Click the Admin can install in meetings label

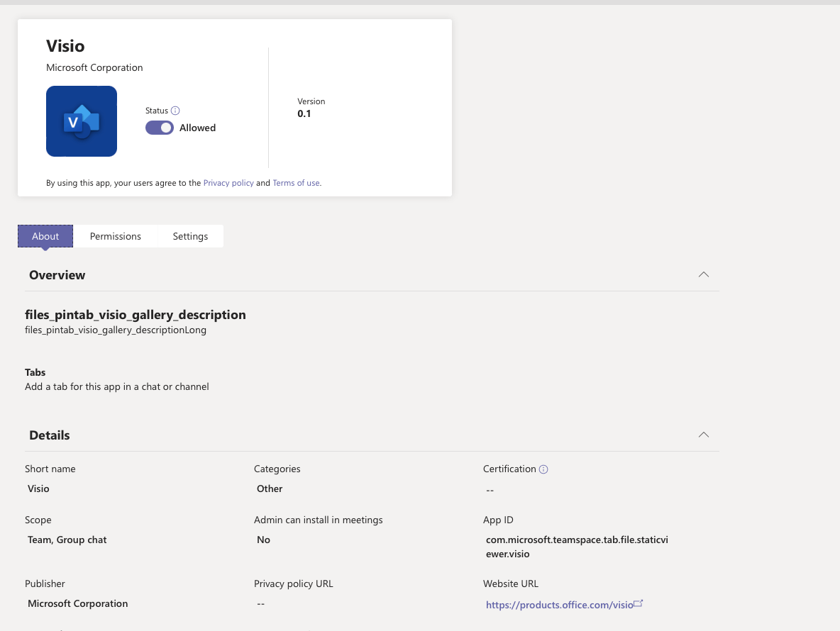pos(319,520)
